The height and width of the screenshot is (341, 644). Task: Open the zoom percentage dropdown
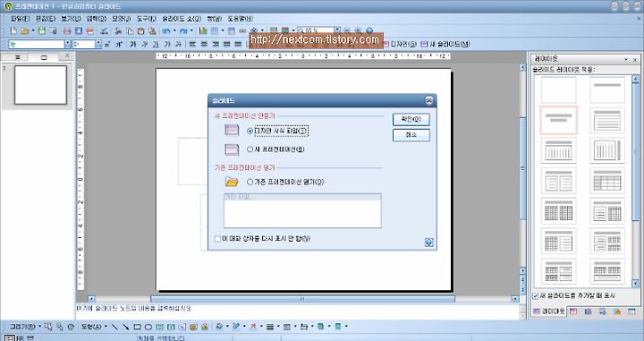pos(337,30)
